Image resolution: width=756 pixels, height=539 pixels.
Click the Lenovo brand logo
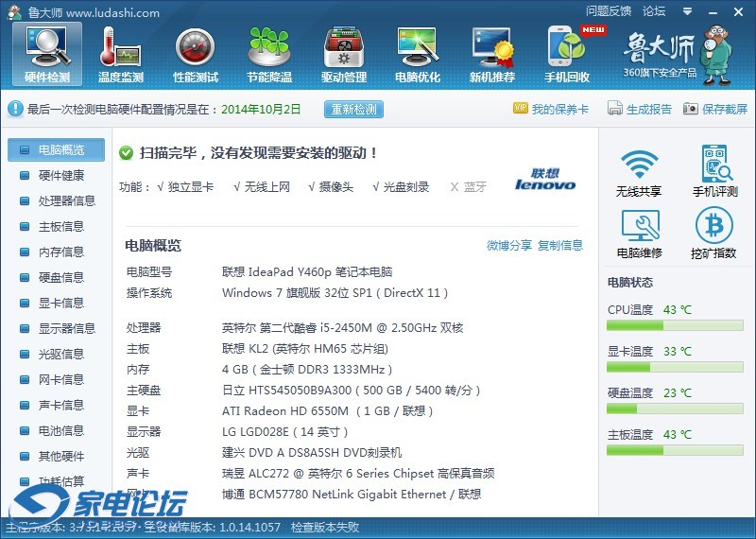[545, 180]
